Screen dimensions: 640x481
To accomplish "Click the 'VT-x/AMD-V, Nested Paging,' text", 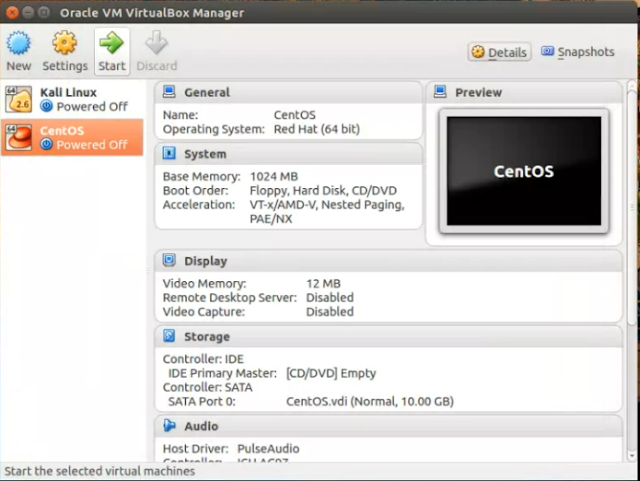I will (x=327, y=205).
